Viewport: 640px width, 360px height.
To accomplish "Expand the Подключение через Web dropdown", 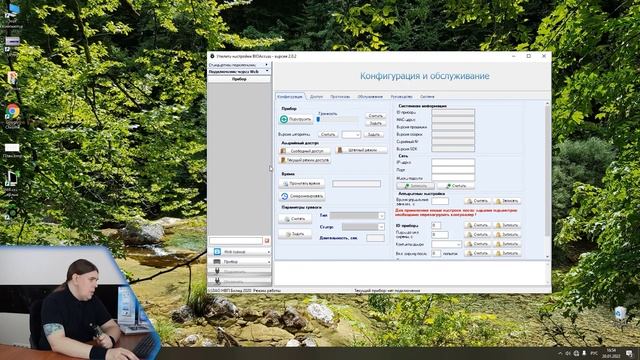I will [267, 71].
